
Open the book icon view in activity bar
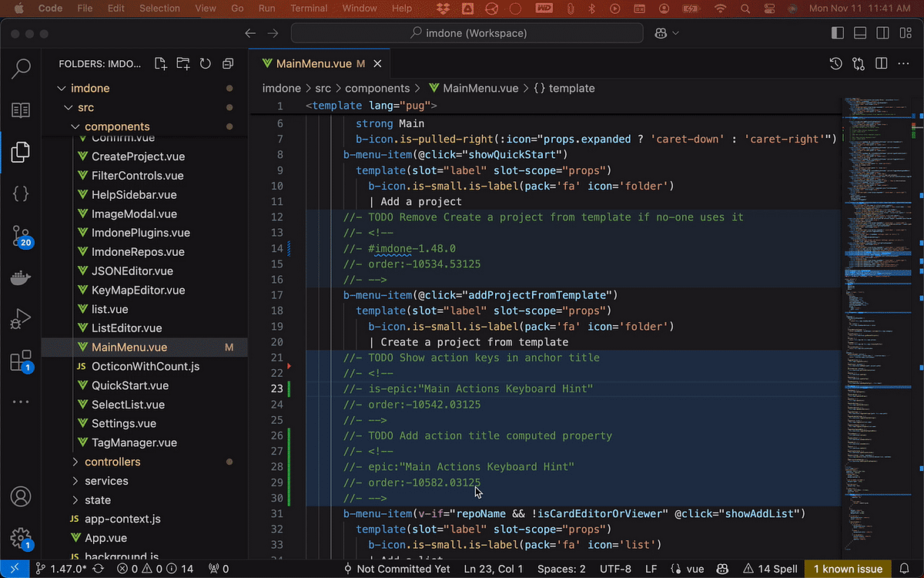(21, 110)
